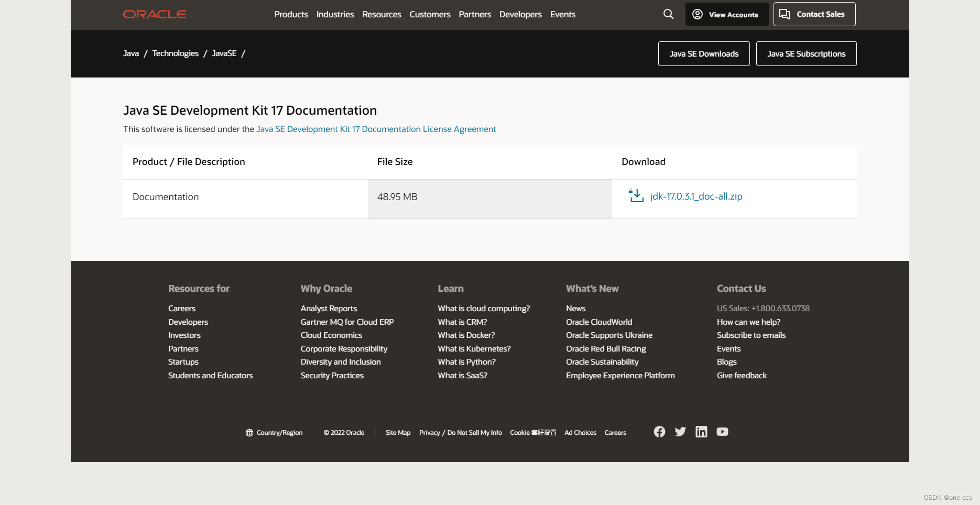Open the What is Kubernetes? link
Screen dimensions: 980x505
474,348
